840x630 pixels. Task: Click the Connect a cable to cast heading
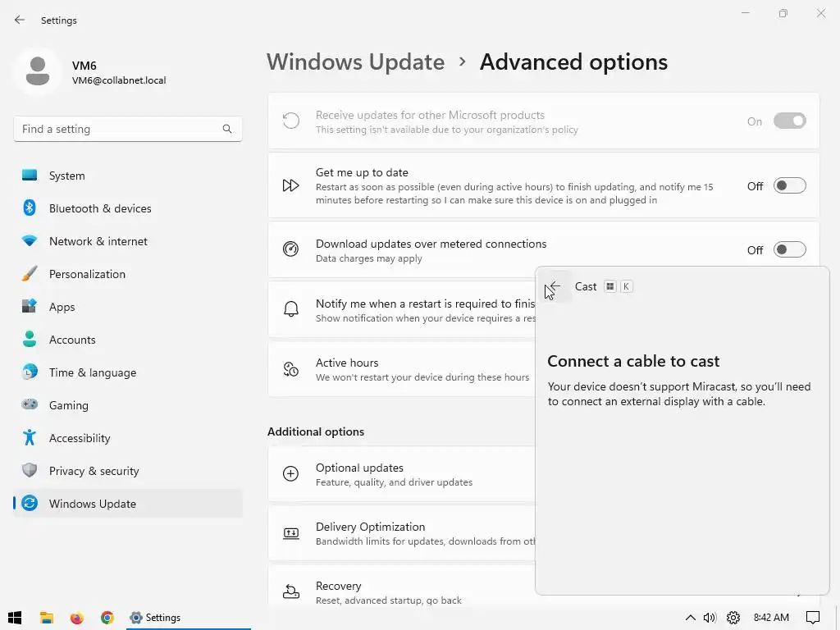tap(633, 361)
